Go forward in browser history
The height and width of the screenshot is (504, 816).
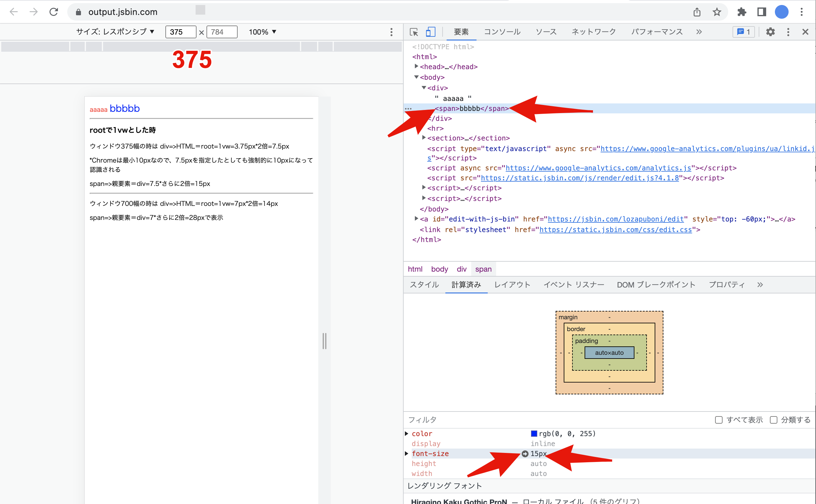pyautogui.click(x=34, y=12)
